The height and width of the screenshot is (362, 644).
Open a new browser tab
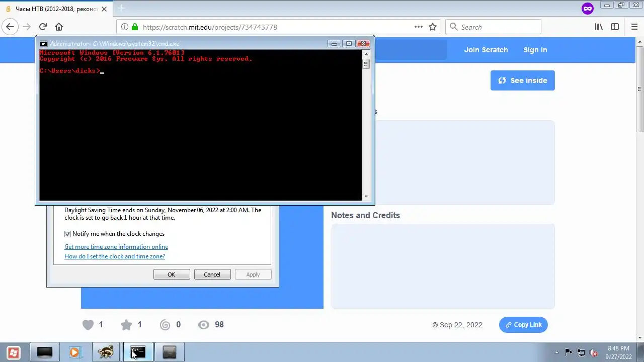[121, 9]
